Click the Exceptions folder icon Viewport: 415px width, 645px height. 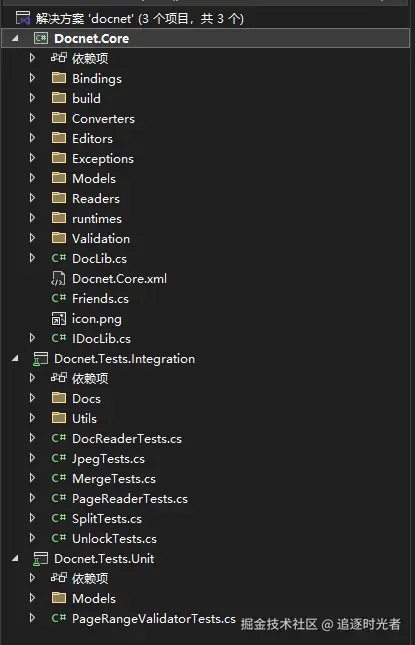coord(59,158)
